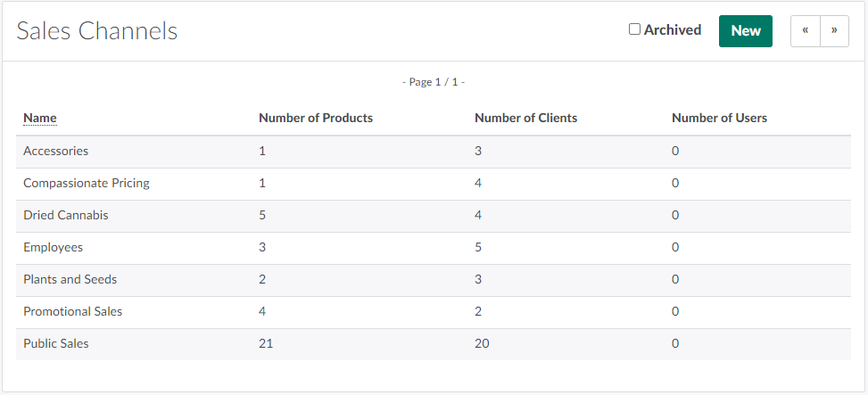This screenshot has width=868, height=395.
Task: Open the Compassionate Pricing channel row
Action: [86, 184]
